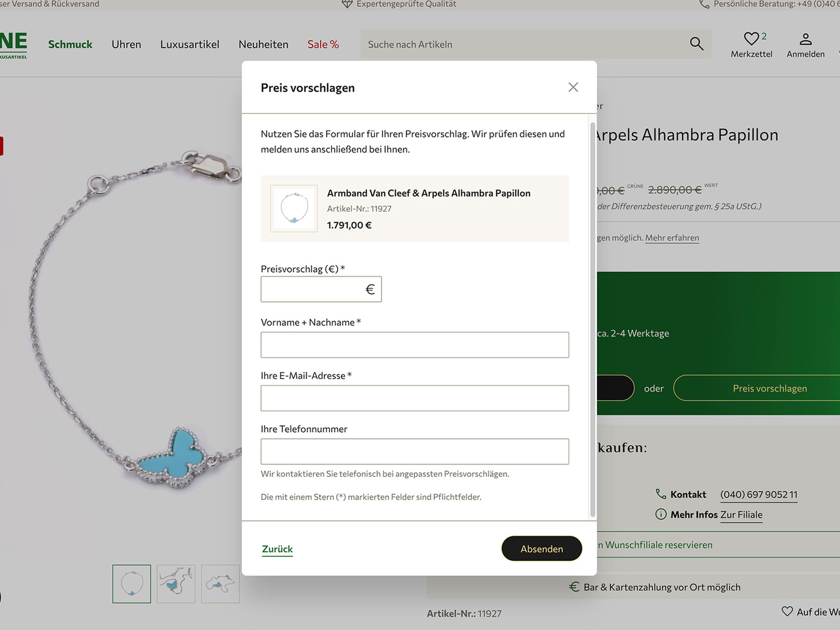Go to Sale % section
The image size is (840, 630).
[323, 44]
